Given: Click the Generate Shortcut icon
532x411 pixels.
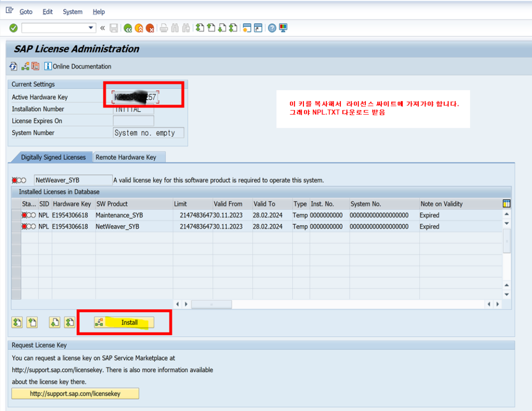Looking at the screenshot, I should 258,28.
